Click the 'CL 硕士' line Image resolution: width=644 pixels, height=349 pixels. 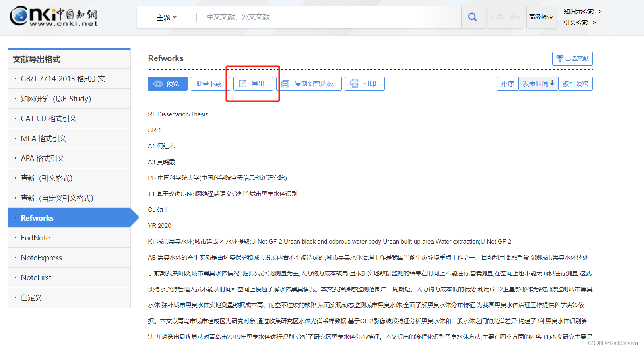click(159, 210)
